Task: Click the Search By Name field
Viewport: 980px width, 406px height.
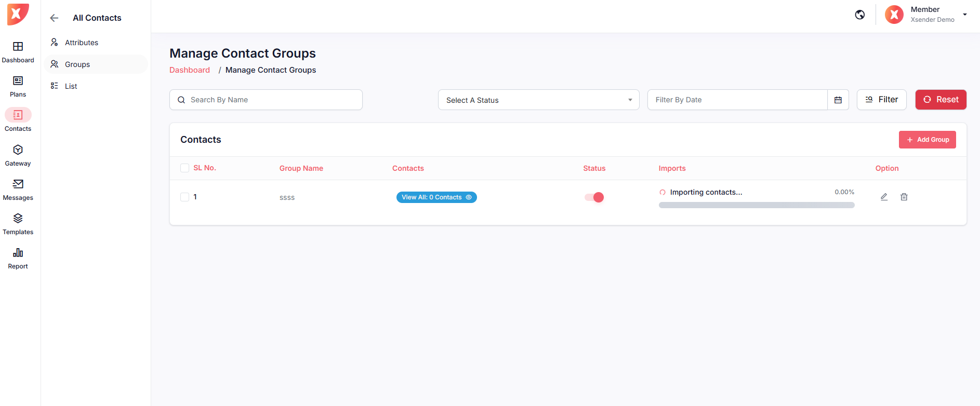Action: point(266,100)
